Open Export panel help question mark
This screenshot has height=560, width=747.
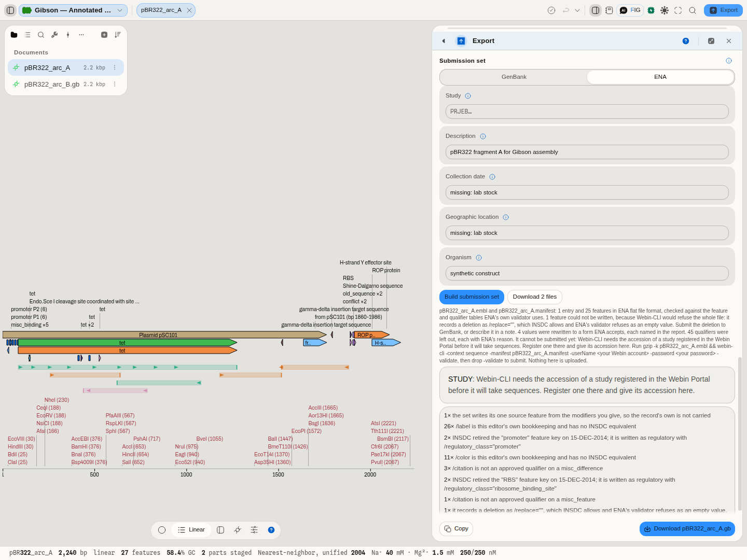686,41
